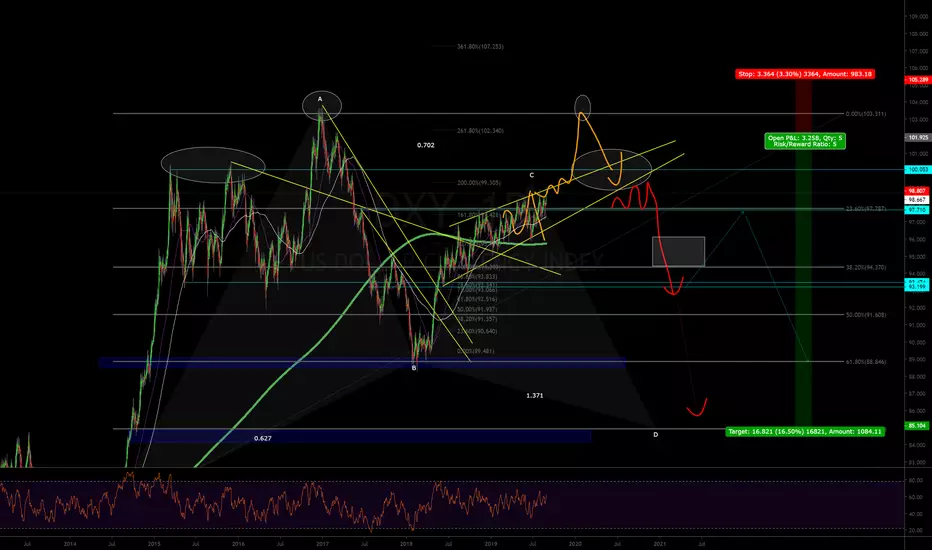Click the 93.199 cyan price tag
This screenshot has height=550, width=932.
[917, 287]
